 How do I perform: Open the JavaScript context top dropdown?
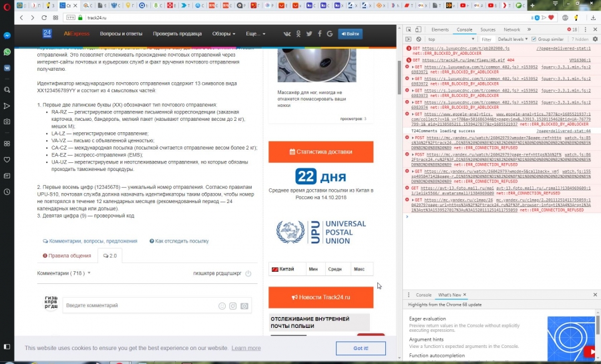point(451,39)
